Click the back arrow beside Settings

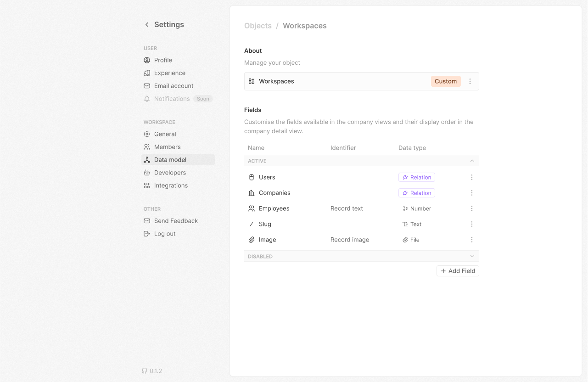[x=147, y=25]
